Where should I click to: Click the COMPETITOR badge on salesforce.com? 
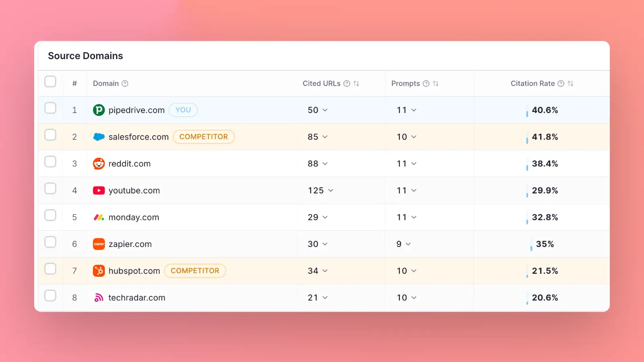coord(204,137)
